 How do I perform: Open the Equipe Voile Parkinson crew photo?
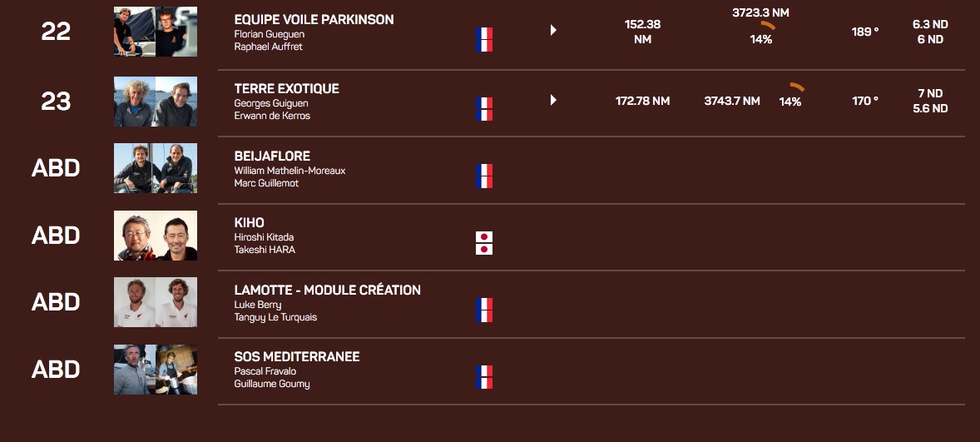tap(156, 32)
